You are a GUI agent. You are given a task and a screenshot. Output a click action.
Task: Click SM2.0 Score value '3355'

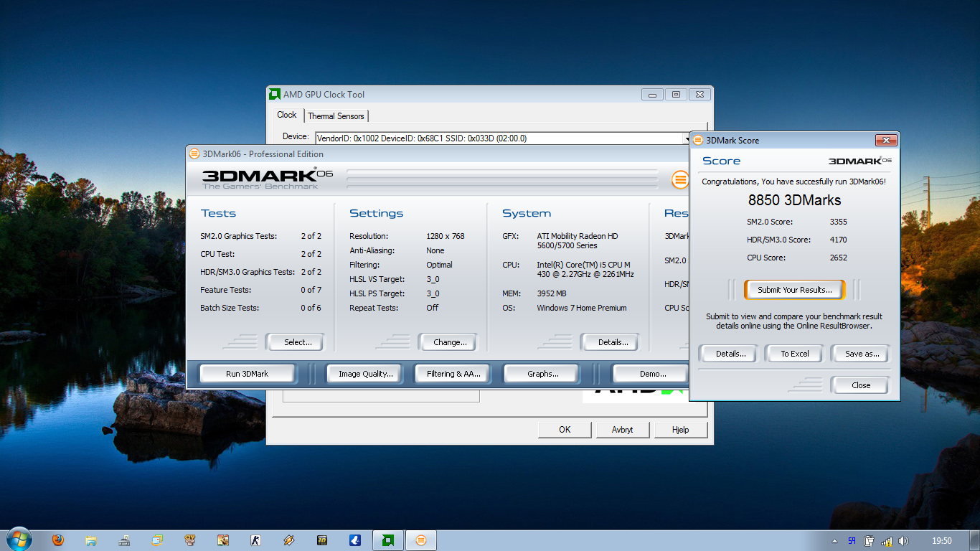838,222
